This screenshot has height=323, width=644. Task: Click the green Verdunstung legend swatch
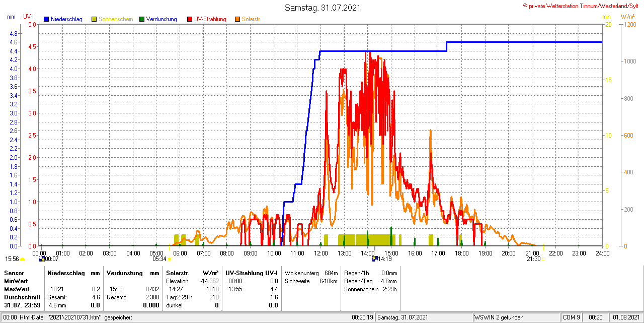point(142,19)
